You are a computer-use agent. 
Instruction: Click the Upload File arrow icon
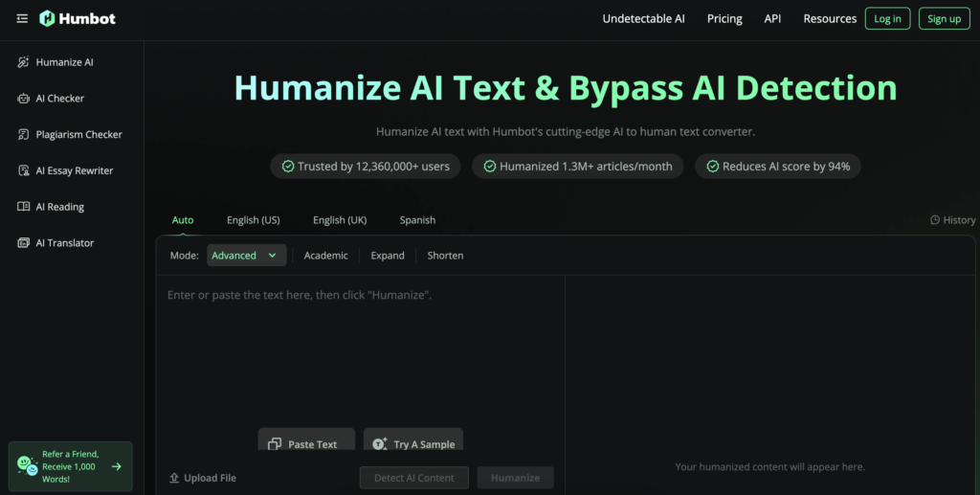pyautogui.click(x=174, y=478)
